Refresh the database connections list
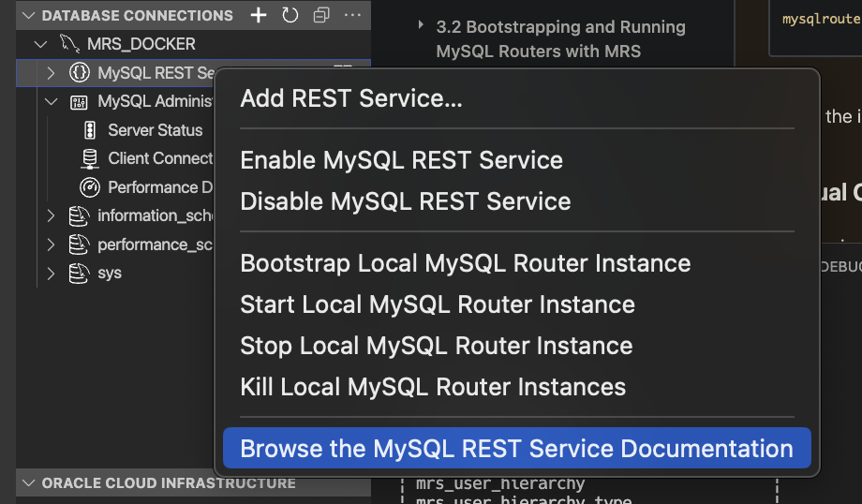Screen dimensions: 862x504 pyautogui.click(x=290, y=15)
